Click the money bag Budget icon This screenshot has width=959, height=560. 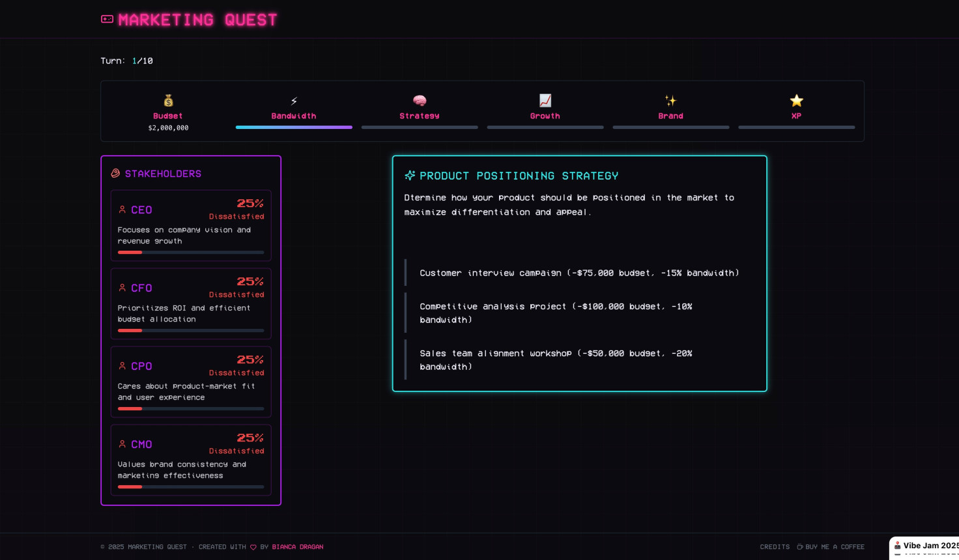coord(168,100)
